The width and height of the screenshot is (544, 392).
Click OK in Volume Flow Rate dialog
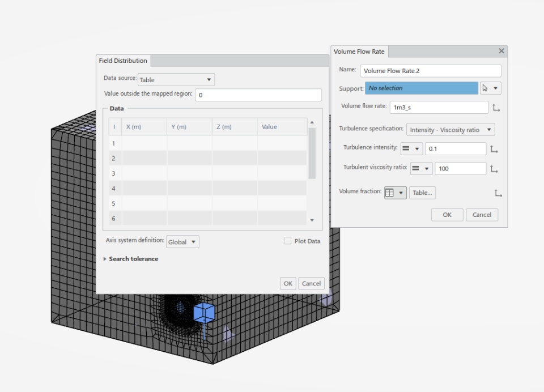click(x=447, y=215)
